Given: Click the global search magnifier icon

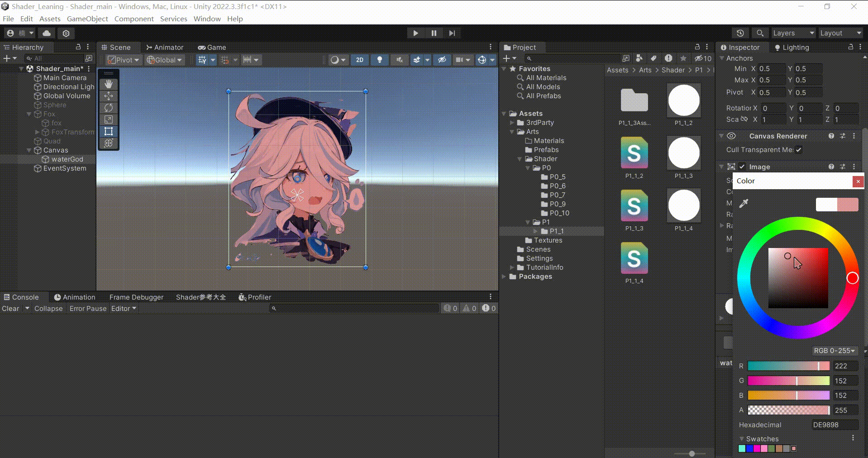Looking at the screenshot, I should (760, 33).
